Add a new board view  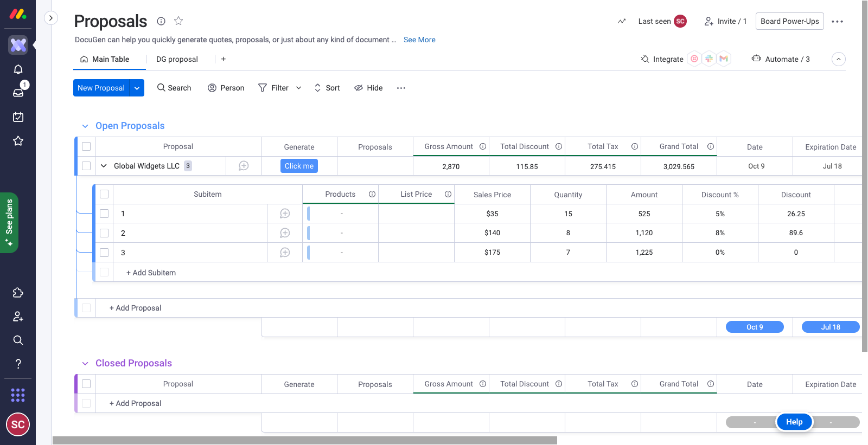point(223,59)
